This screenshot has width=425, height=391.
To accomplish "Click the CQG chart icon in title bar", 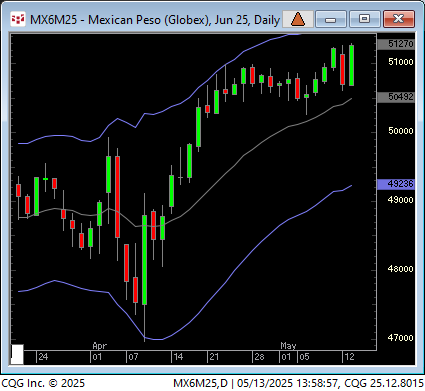I will [x=18, y=19].
